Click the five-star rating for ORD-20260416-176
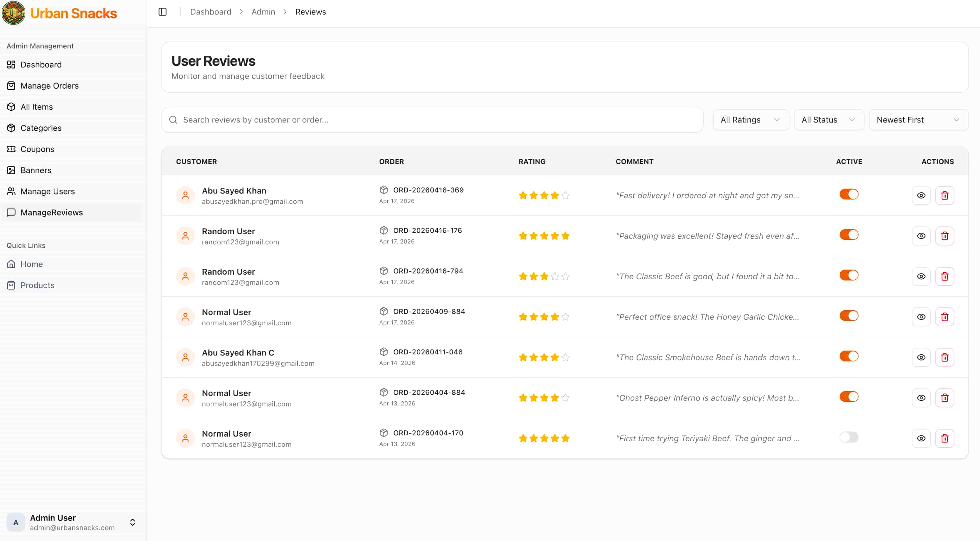This screenshot has height=541, width=980. 544,236
